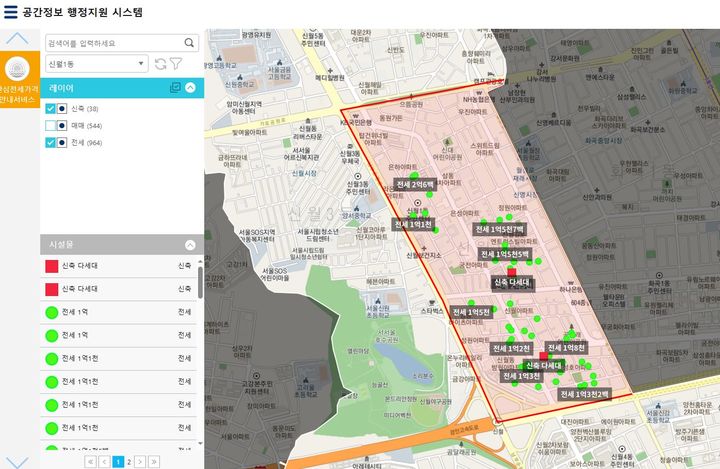Click the up chevron at top of sidebar

[18, 39]
